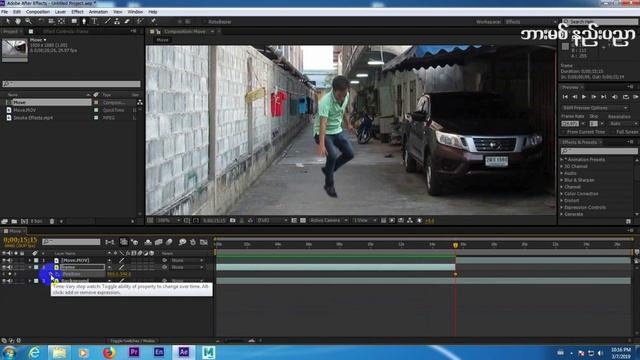
Task: Select the Zoom magnifier tool
Action: (28, 21)
